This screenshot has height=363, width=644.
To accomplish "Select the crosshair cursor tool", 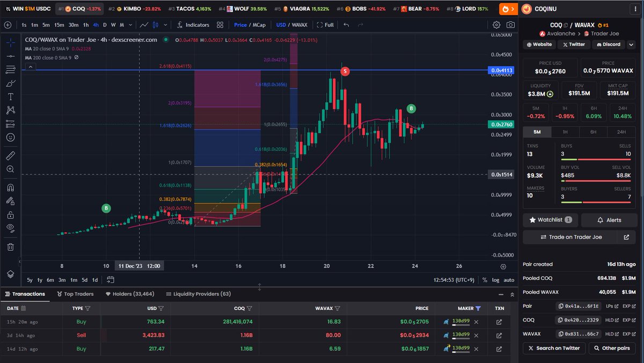I will pos(10,42).
